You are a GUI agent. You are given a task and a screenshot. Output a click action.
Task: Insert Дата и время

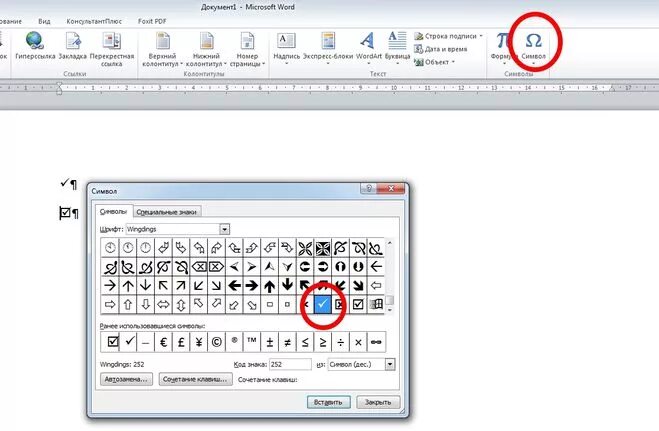pos(441,49)
